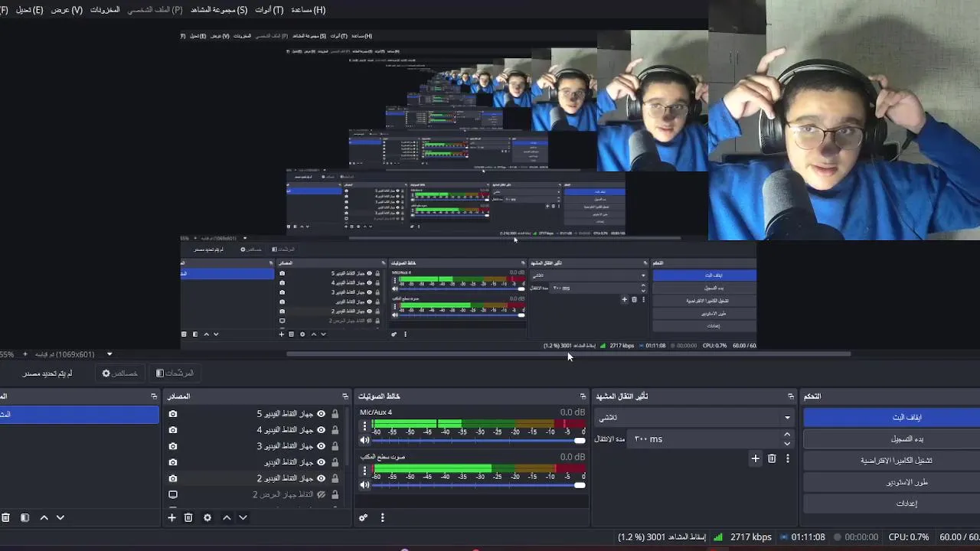
Task: Open the مجموعة المشاهد (S) scene collection menu
Action: tap(219, 10)
